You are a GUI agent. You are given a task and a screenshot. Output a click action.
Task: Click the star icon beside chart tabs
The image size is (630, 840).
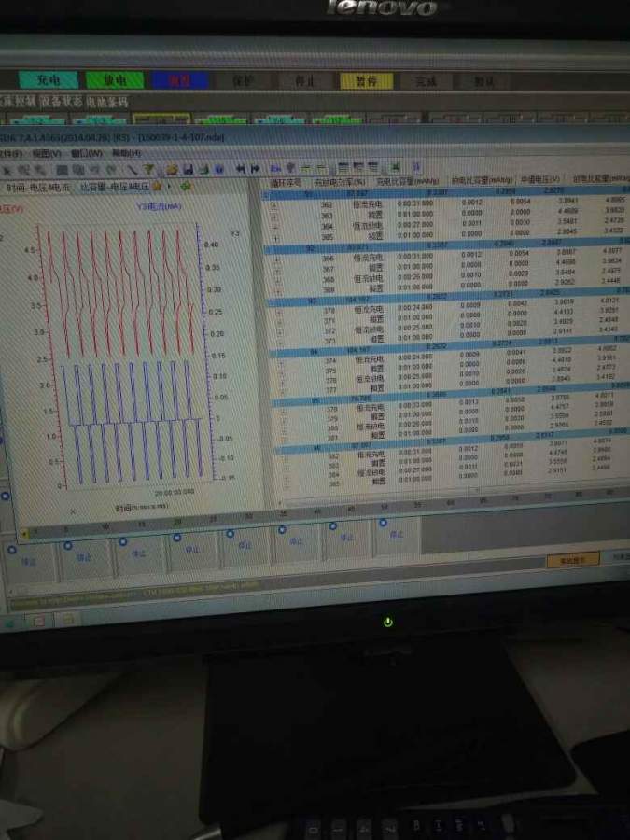(x=157, y=187)
